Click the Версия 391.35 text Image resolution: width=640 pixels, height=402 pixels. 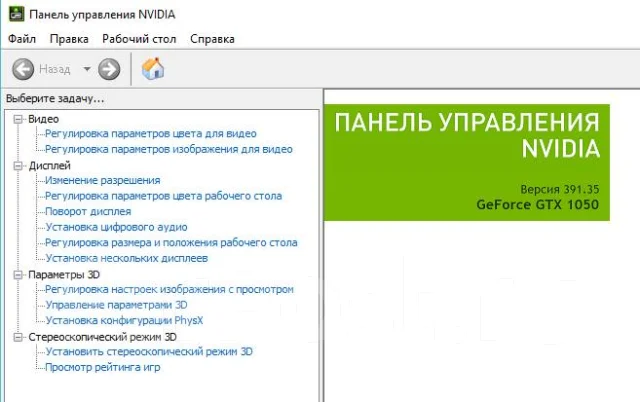coord(560,189)
